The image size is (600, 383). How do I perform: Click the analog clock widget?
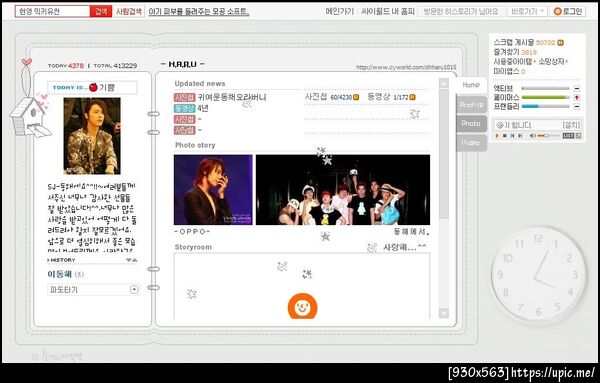(538, 274)
